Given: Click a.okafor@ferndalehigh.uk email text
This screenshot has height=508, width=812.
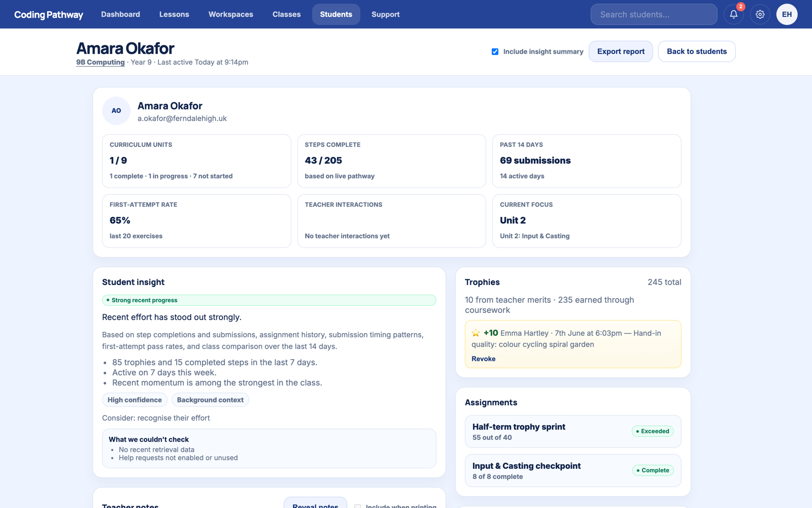Looking at the screenshot, I should pos(182,118).
